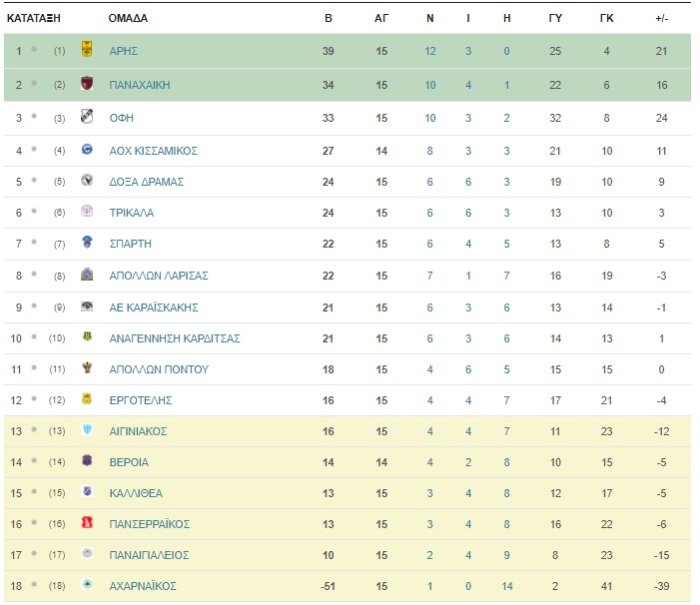Click the +/- goal difference header
The width and height of the screenshot is (700, 605).
click(x=662, y=18)
